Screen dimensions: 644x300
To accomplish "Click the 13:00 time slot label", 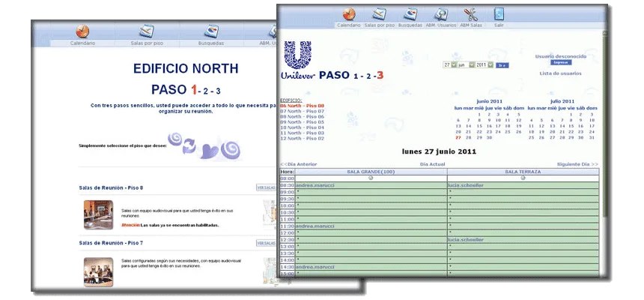I will 287,247.
